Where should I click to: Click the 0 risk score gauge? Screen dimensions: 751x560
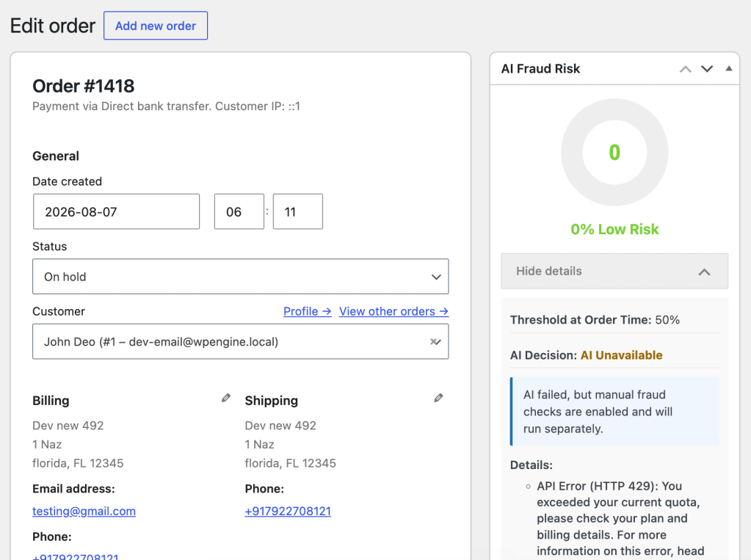pyautogui.click(x=614, y=153)
